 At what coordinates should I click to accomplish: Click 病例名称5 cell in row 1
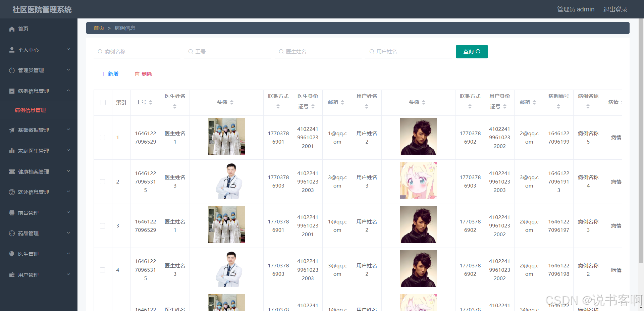[588, 138]
